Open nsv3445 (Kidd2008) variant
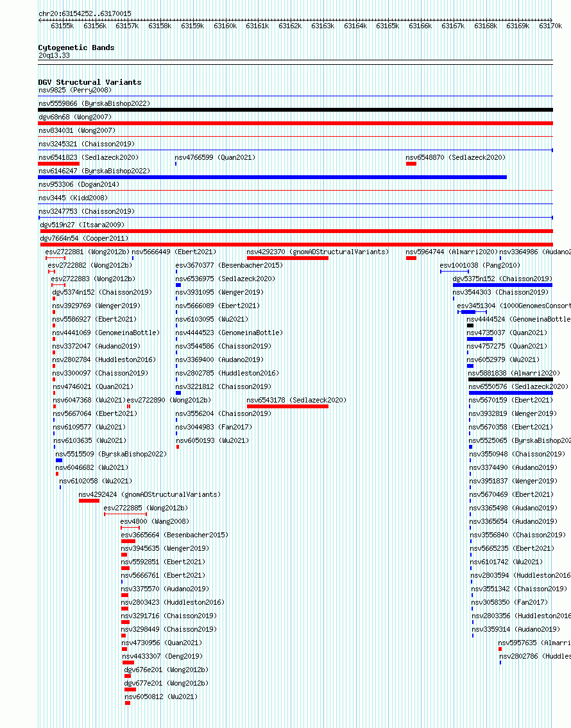The width and height of the screenshot is (571, 728). [x=73, y=198]
